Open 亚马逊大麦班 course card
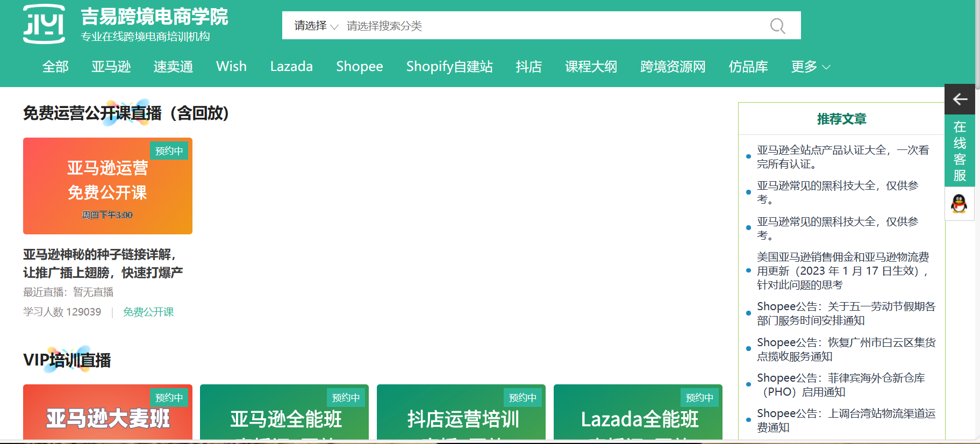The width and height of the screenshot is (980, 444). [108, 413]
